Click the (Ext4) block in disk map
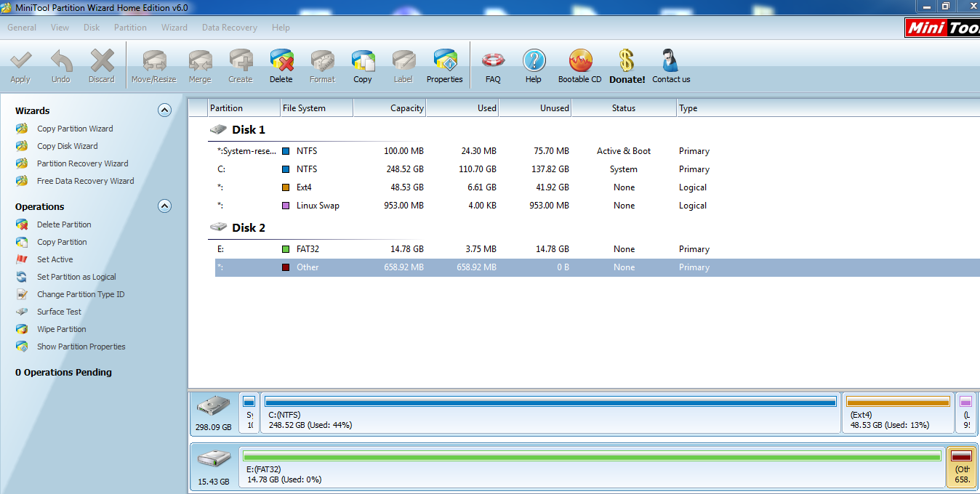Viewport: 980px width, 494px height. [x=898, y=413]
